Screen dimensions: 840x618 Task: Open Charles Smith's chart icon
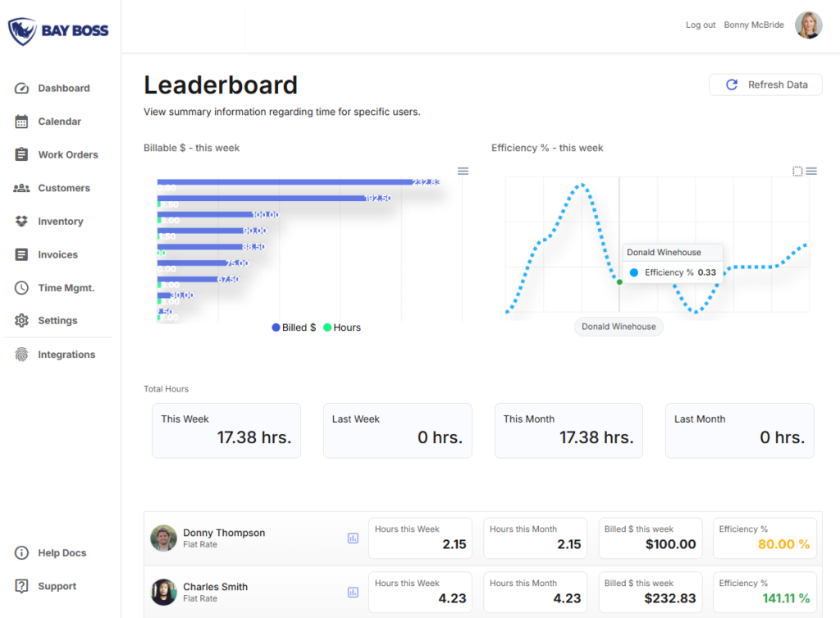(x=353, y=593)
